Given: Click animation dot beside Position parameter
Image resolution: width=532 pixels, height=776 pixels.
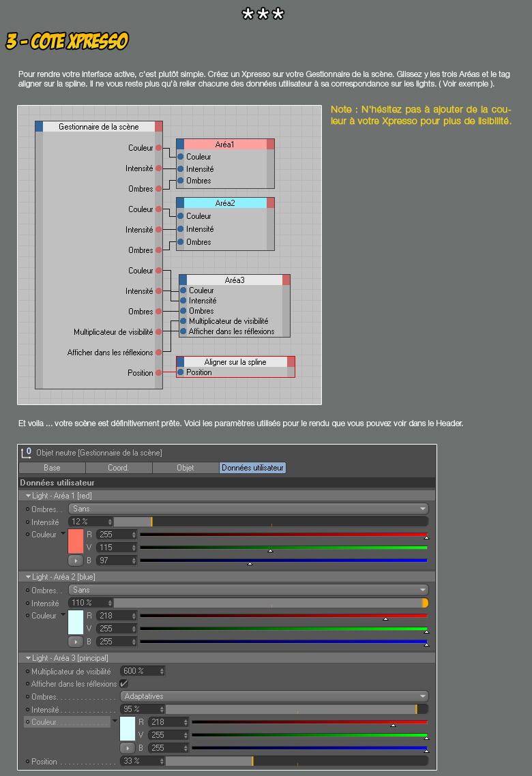Looking at the screenshot, I should coord(27,761).
